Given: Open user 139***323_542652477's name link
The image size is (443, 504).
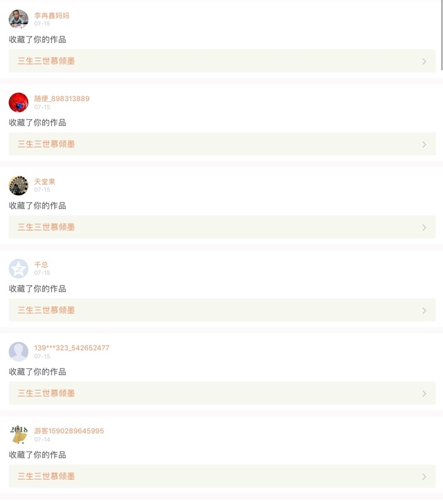Looking at the screenshot, I should [72, 348].
